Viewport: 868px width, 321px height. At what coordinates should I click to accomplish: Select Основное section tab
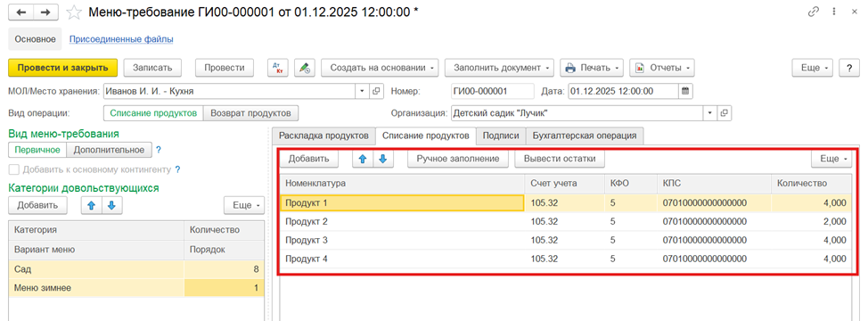click(x=35, y=39)
